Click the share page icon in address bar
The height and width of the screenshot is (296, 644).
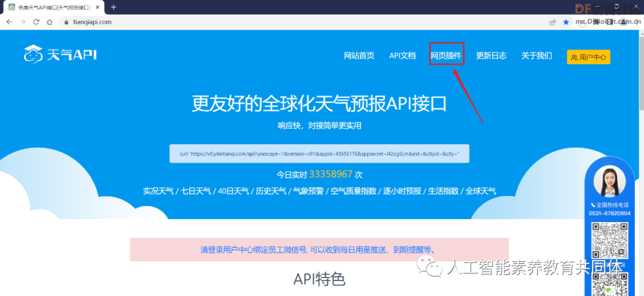(553, 22)
